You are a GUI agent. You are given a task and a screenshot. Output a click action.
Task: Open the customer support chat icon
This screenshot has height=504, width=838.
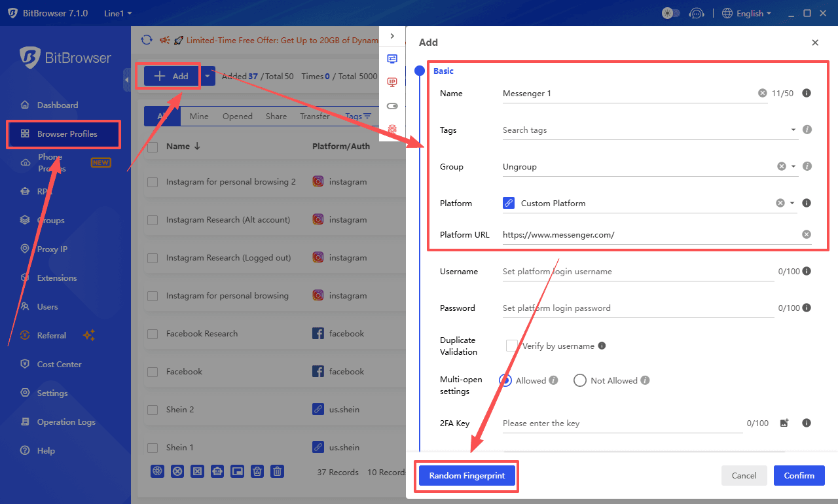click(697, 13)
